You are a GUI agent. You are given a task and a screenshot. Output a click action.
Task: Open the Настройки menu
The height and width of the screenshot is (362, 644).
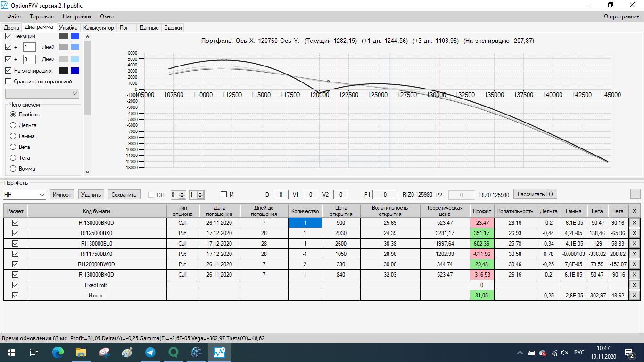pos(77,16)
